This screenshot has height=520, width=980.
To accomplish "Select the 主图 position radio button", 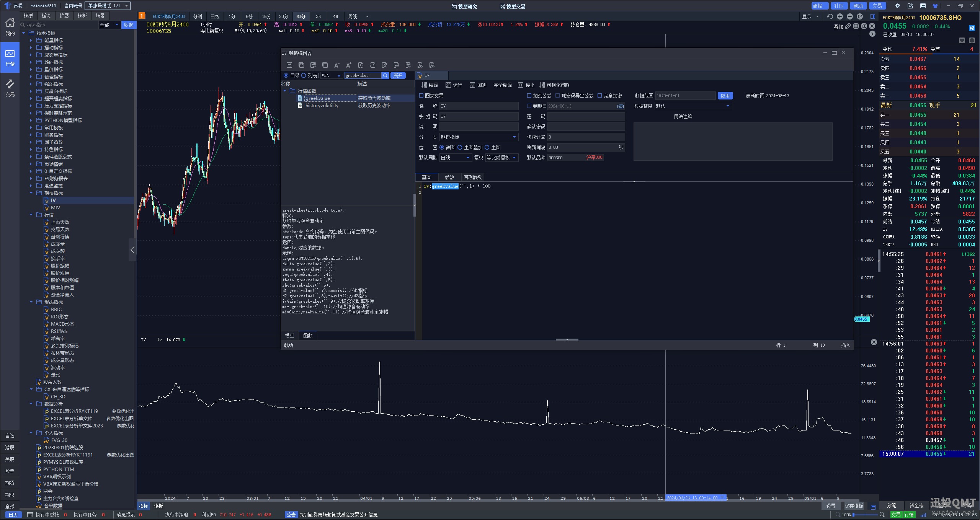I will [487, 147].
